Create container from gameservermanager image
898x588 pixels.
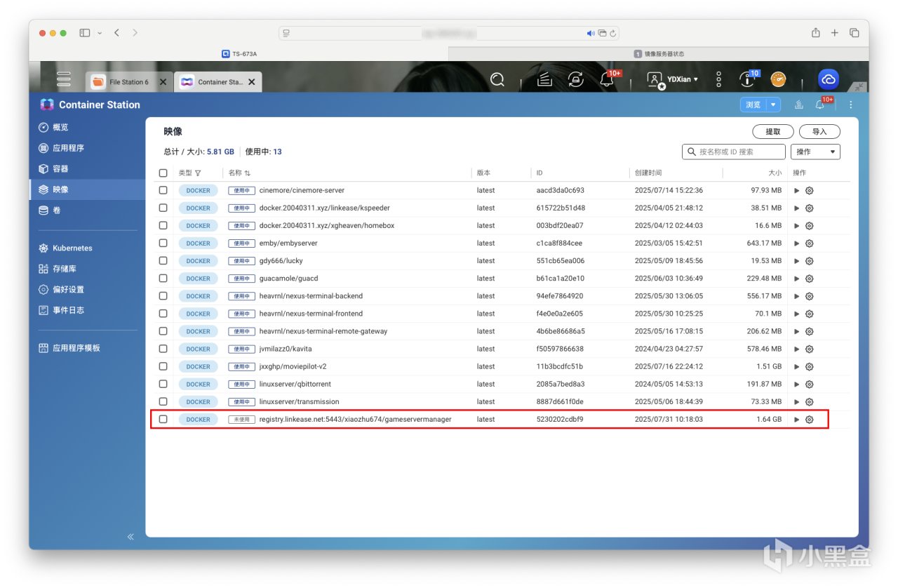(796, 420)
